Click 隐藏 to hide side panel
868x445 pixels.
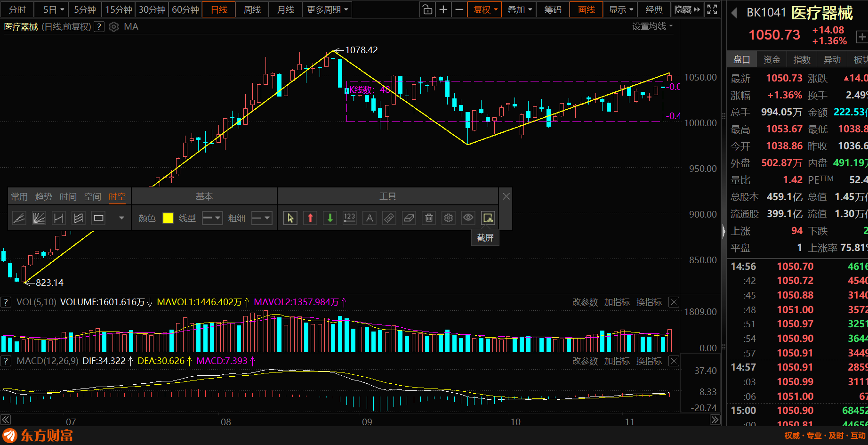(x=687, y=9)
